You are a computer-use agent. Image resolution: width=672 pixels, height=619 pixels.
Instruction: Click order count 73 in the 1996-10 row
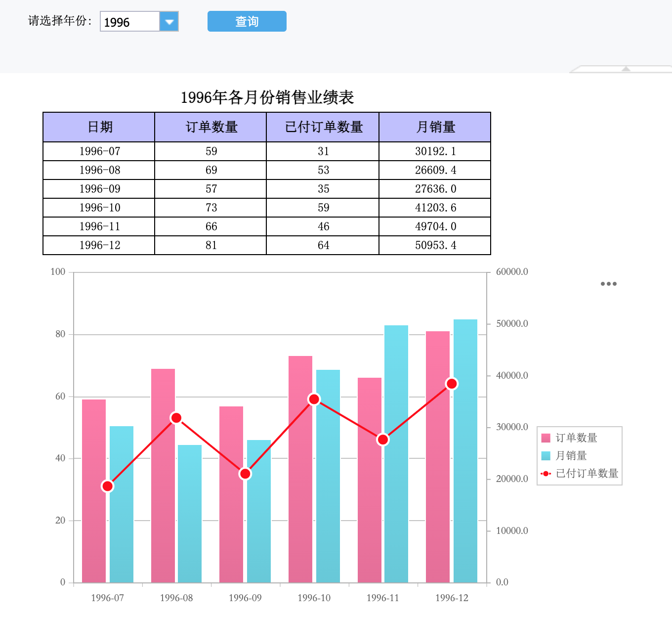(210, 208)
